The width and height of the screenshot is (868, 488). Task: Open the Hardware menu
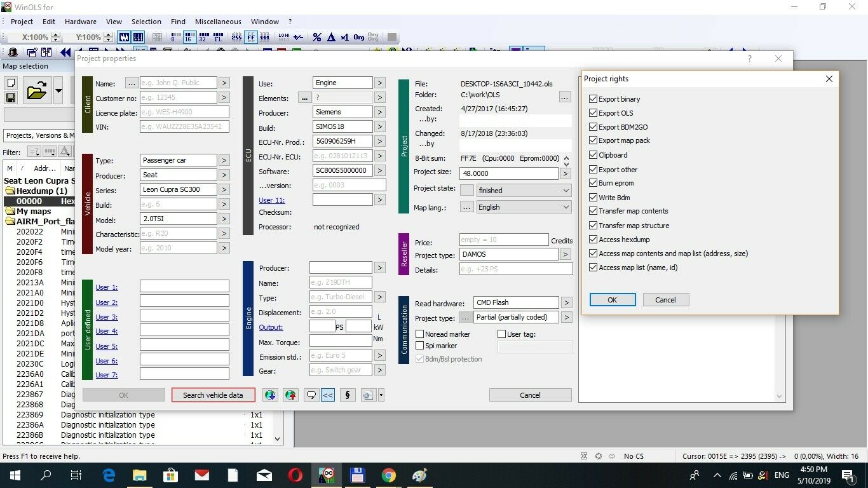[x=81, y=22]
